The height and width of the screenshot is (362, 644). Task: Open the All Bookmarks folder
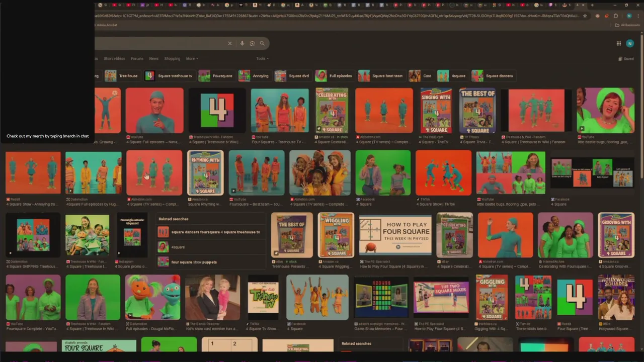(628, 25)
